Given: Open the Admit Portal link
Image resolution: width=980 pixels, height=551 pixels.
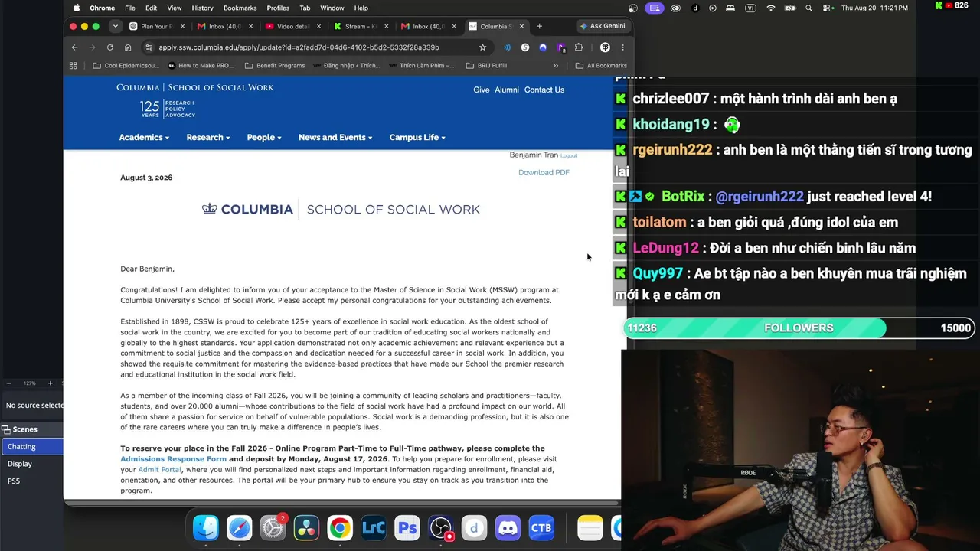Looking at the screenshot, I should (160, 470).
